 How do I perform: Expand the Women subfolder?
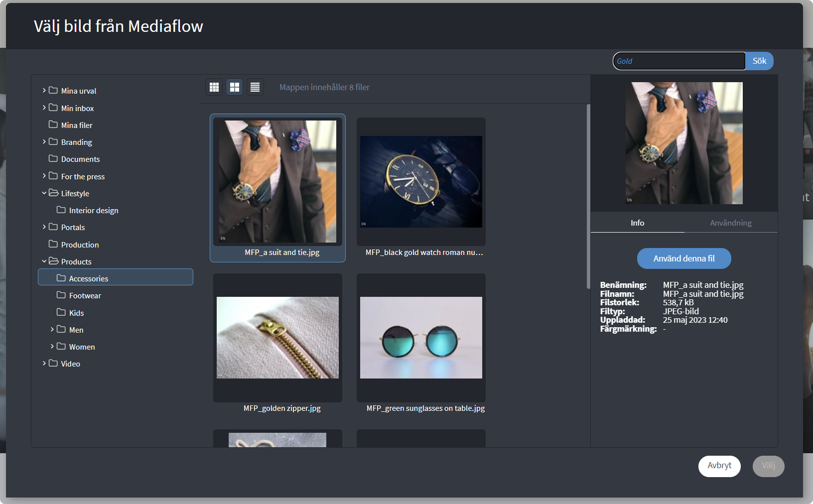52,347
